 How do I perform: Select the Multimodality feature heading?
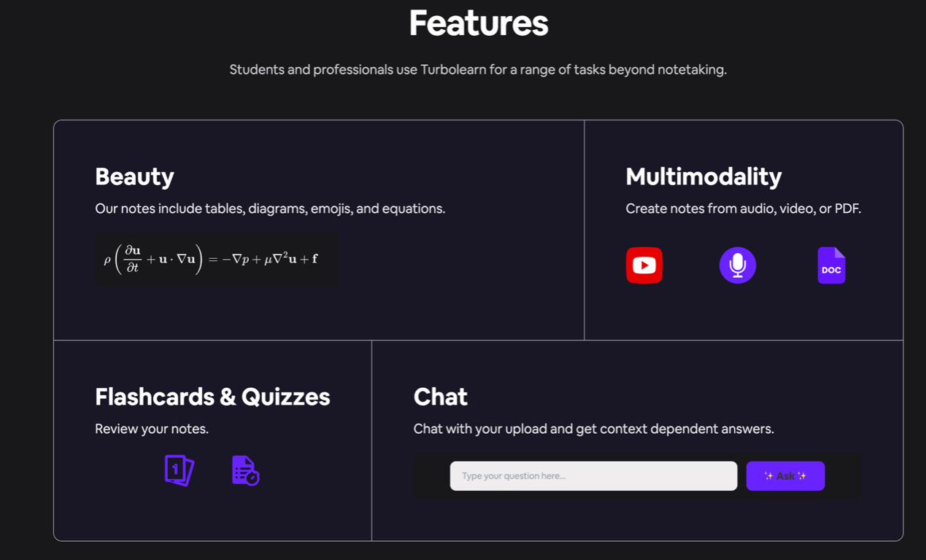[703, 176]
